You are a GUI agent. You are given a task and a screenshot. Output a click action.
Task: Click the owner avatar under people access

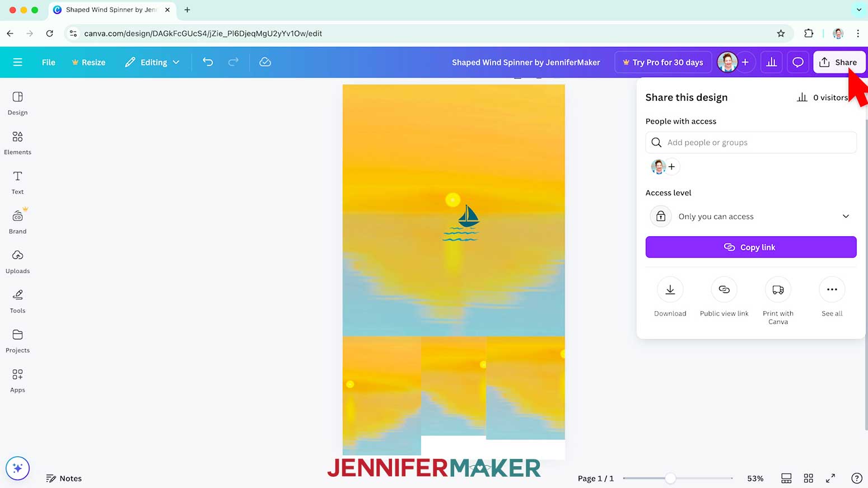(658, 167)
